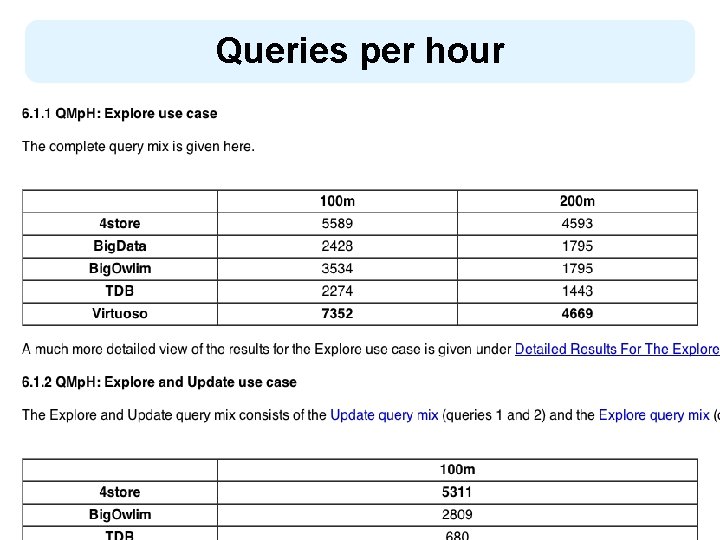The image size is (720, 540).
Task: Click the Queries per hour title
Action: click(x=360, y=51)
